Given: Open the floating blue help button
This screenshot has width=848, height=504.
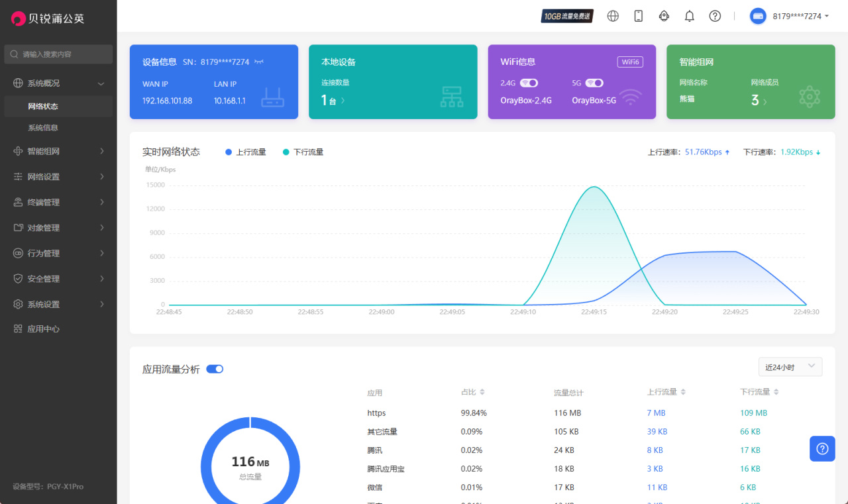Looking at the screenshot, I should (x=822, y=448).
